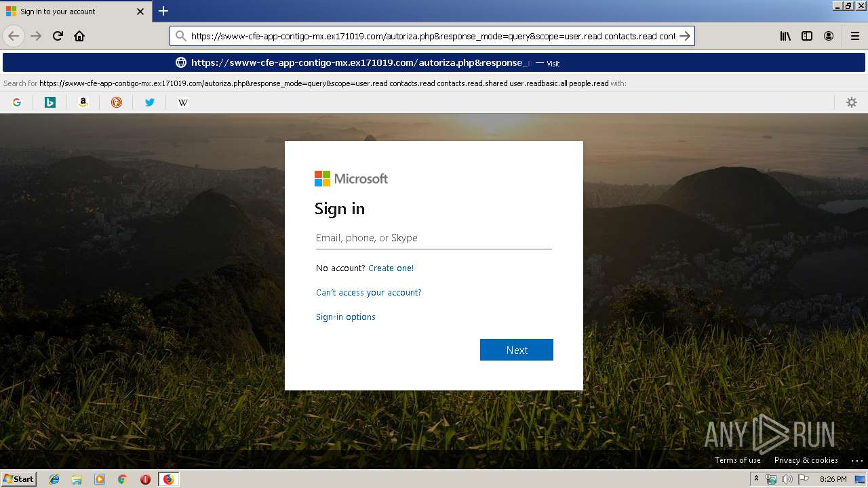Visit the suggested swww-cfe-app-contigo URL
Screen dimensions: 868x488
click(x=434, y=62)
